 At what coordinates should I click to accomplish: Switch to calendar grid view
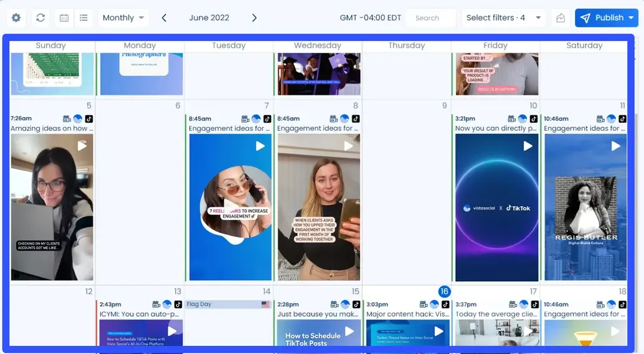pos(64,18)
